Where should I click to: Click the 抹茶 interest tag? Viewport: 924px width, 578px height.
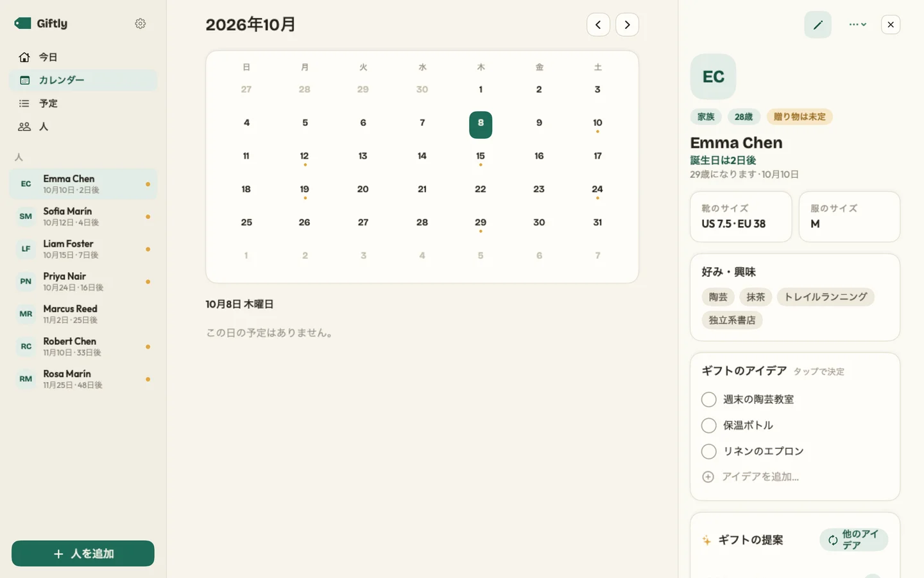(x=756, y=297)
